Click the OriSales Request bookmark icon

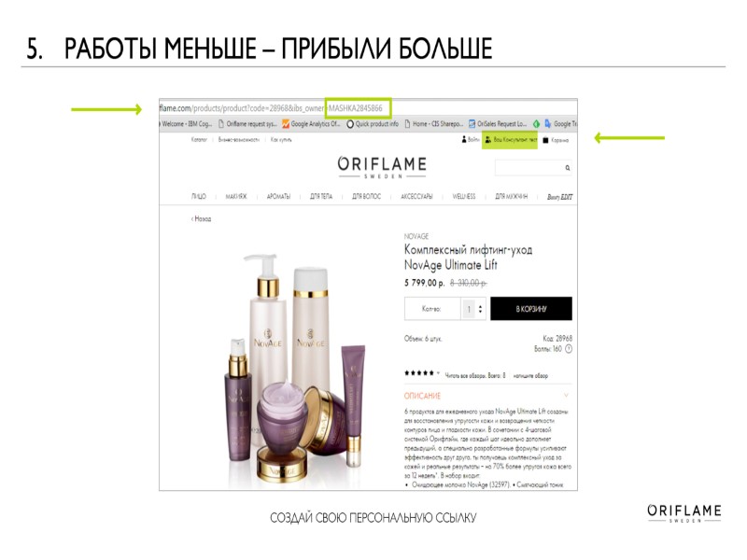(472, 124)
